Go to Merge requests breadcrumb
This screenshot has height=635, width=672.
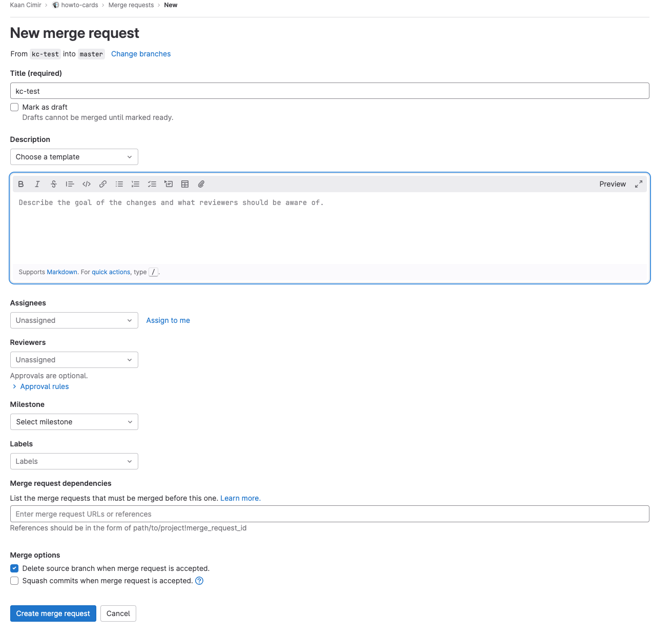click(131, 5)
